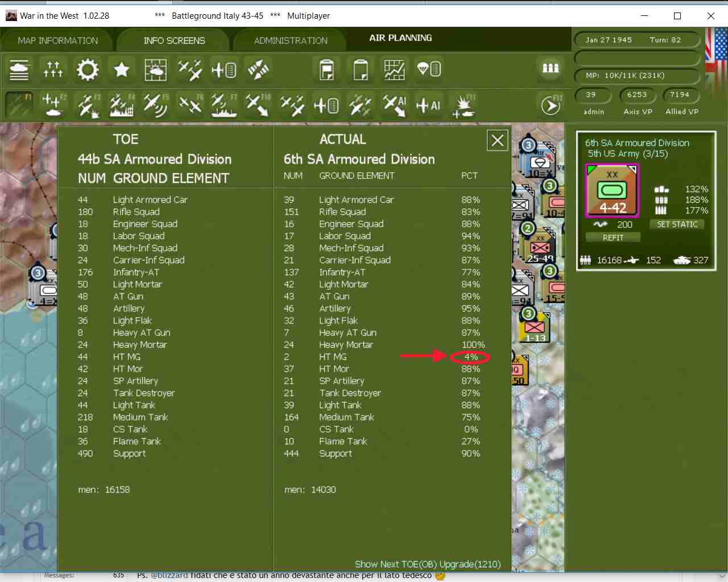Click the 6th SA Armoured Division title in unit panel

click(637, 143)
